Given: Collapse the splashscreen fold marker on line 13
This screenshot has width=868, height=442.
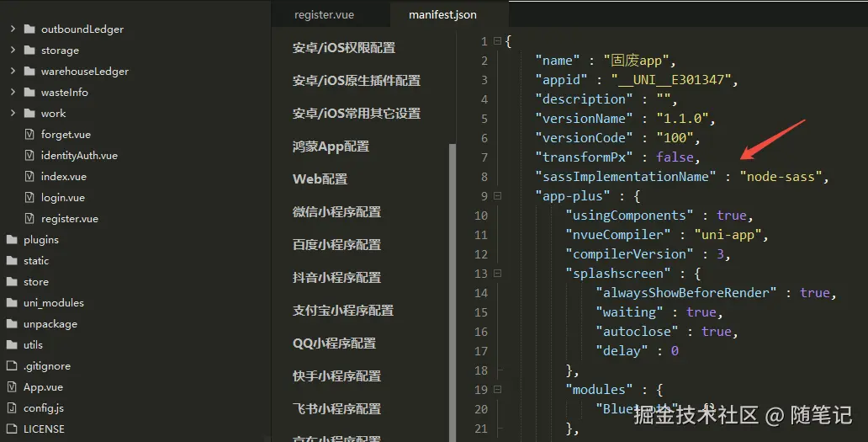Looking at the screenshot, I should click(x=497, y=273).
